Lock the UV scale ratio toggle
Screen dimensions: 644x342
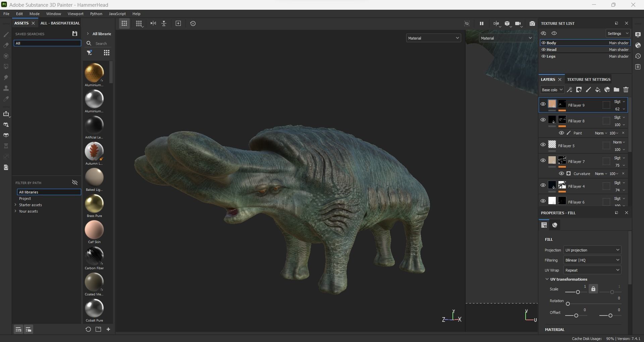tap(593, 289)
